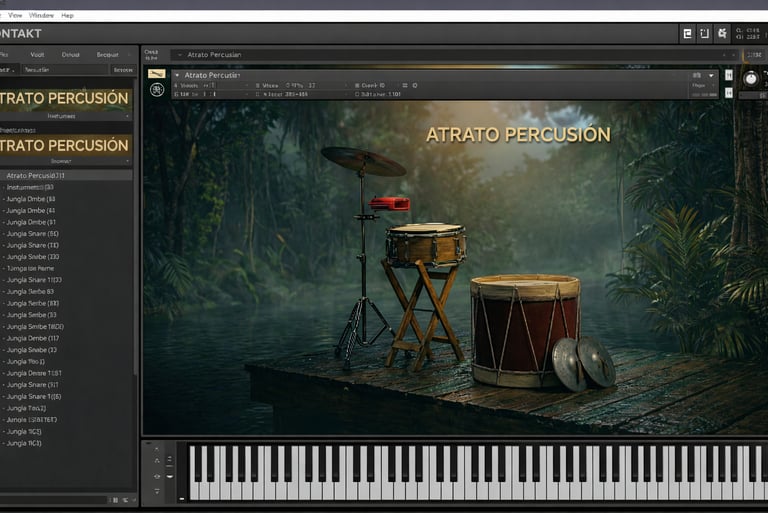This screenshot has width=768, height=513.
Task: Click the eye-like icon left of keyboard
Action: (157, 476)
